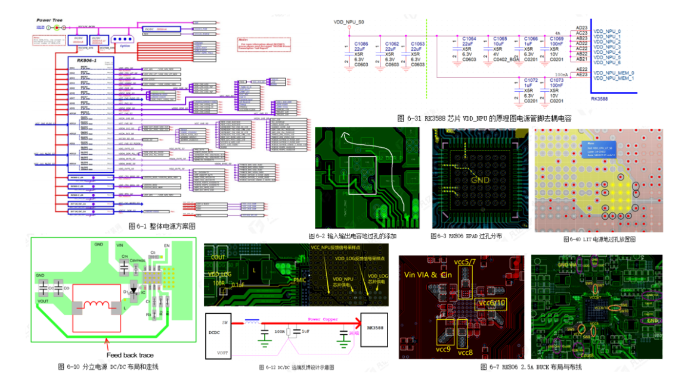
Task: Click the PMIC label in PCB image
Action: click(300, 280)
